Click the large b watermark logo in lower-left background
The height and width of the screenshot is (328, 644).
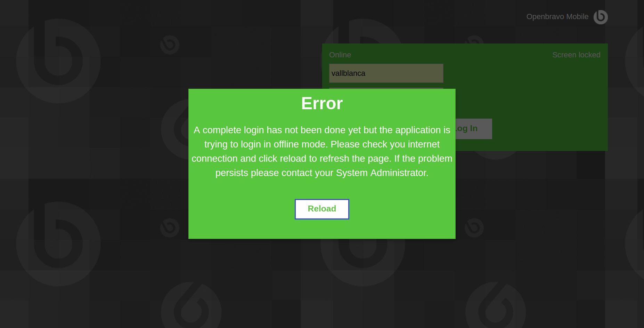(x=58, y=244)
